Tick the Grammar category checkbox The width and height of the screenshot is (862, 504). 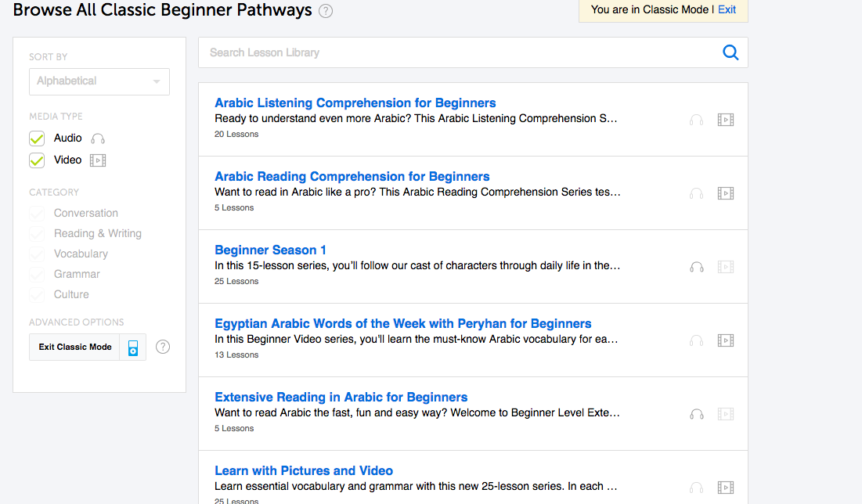pyautogui.click(x=37, y=274)
